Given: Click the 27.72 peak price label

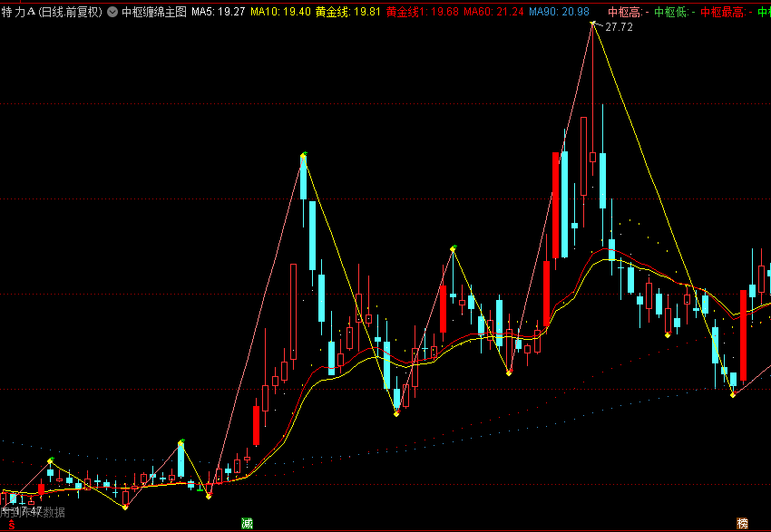Looking at the screenshot, I should point(619,27).
